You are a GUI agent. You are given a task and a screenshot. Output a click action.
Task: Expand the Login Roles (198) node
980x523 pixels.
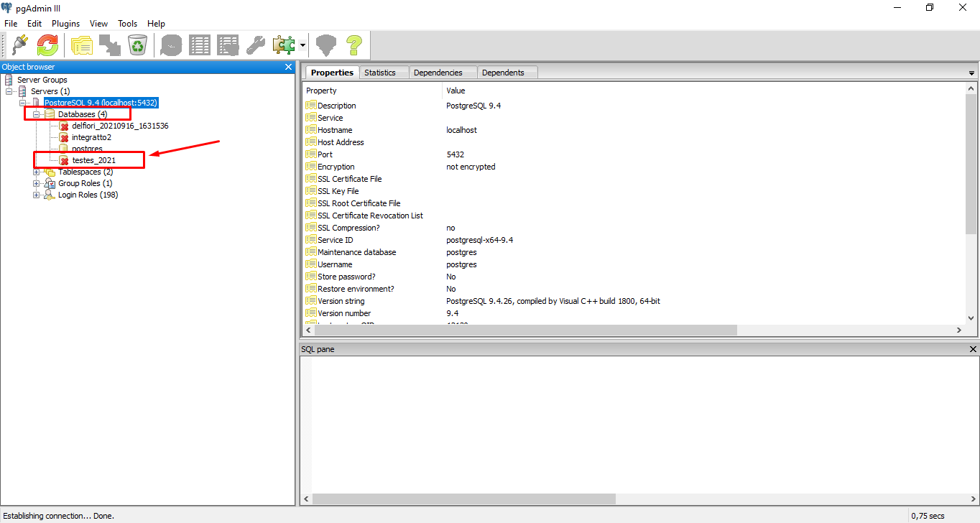[37, 195]
